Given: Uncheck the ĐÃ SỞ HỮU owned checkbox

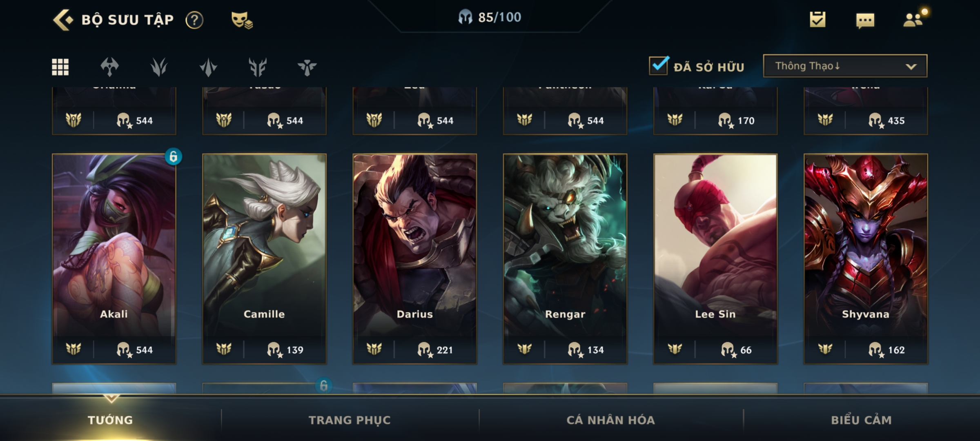Looking at the screenshot, I should coord(659,65).
